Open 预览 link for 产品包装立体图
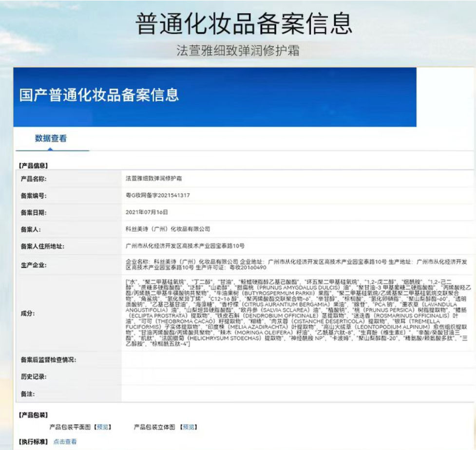476x450 pixels. pos(189,427)
